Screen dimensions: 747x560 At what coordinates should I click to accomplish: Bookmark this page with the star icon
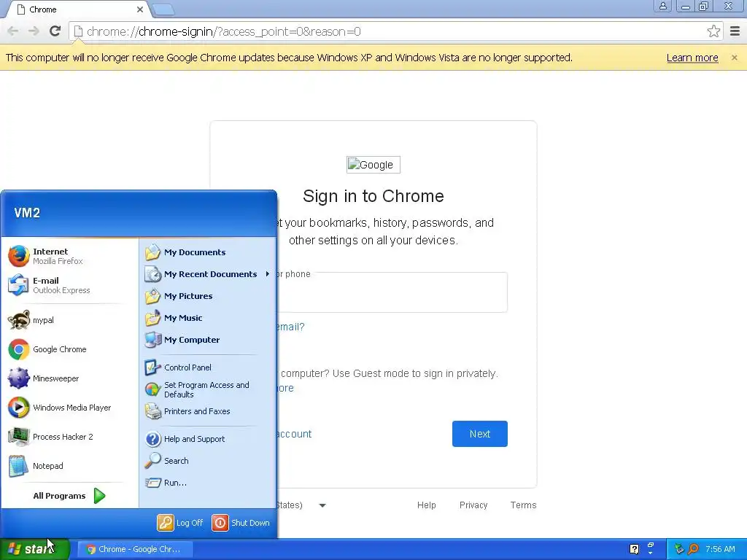[x=713, y=31]
